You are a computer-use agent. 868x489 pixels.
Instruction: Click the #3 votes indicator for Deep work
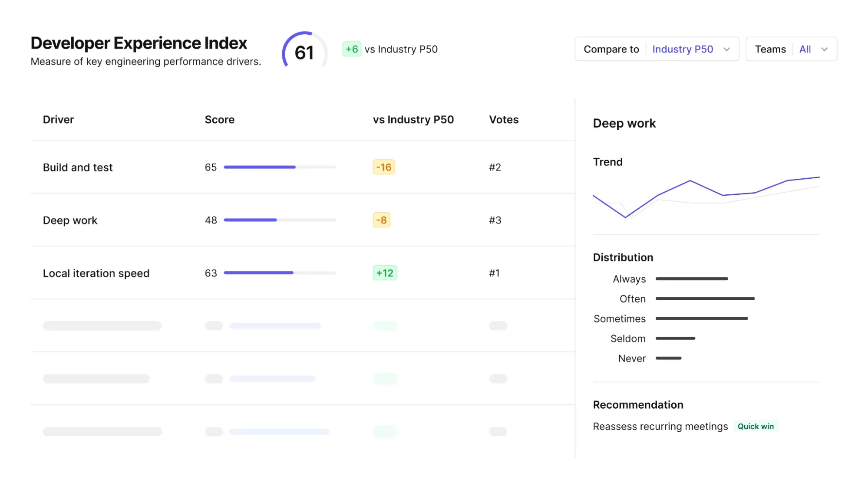[x=495, y=220]
